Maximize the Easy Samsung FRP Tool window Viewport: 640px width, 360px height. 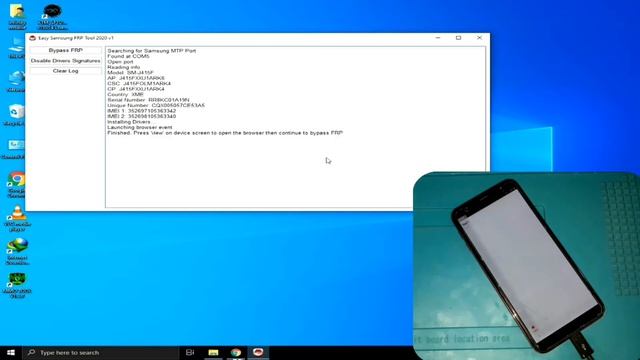coord(458,38)
